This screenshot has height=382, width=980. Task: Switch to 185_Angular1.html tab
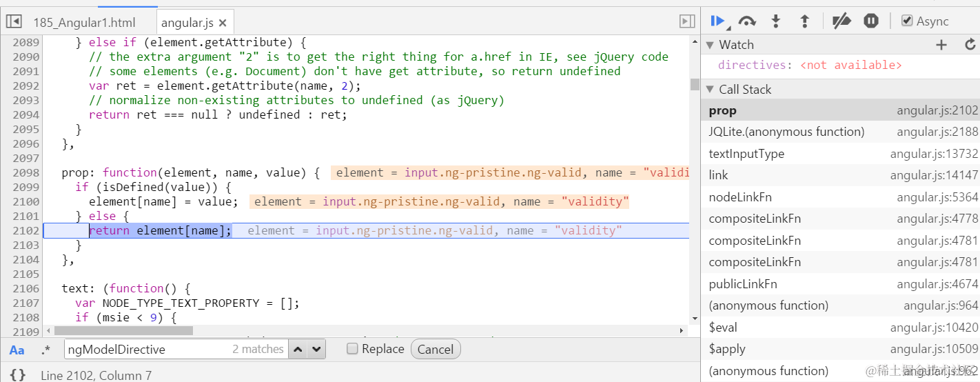84,23
